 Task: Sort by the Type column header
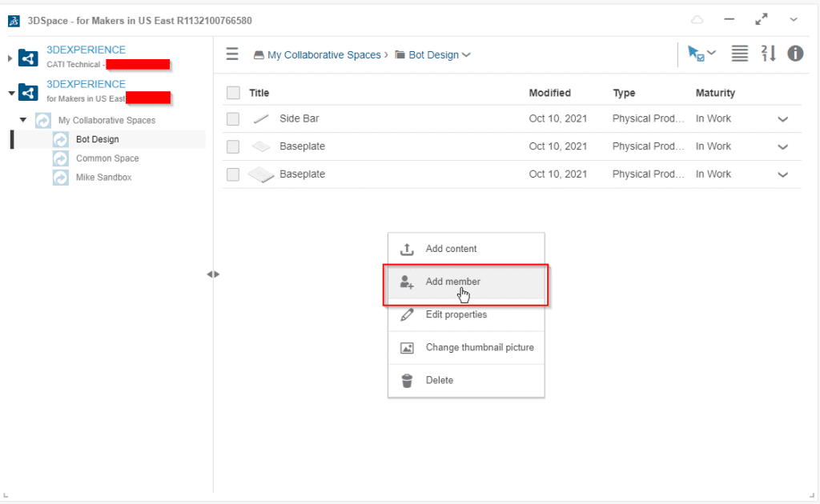click(x=624, y=93)
